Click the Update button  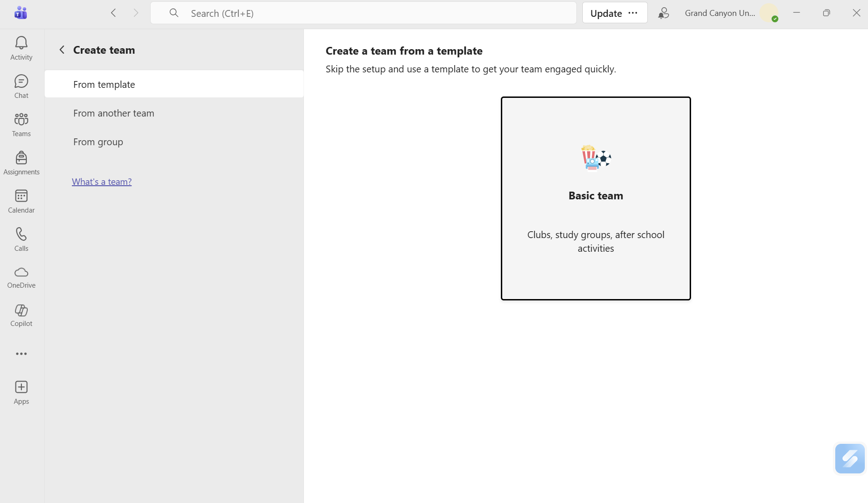tap(606, 13)
